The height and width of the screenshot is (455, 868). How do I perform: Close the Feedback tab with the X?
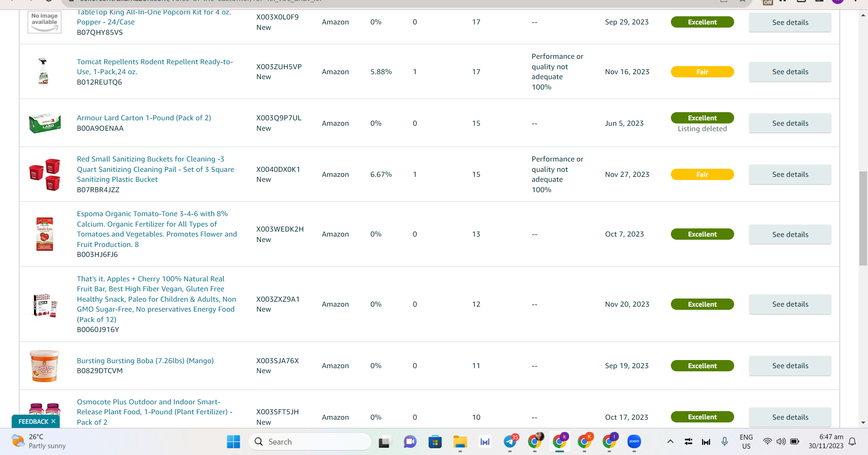point(53,421)
